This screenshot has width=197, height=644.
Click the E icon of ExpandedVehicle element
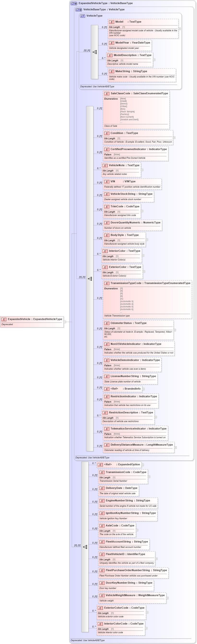(4, 319)
